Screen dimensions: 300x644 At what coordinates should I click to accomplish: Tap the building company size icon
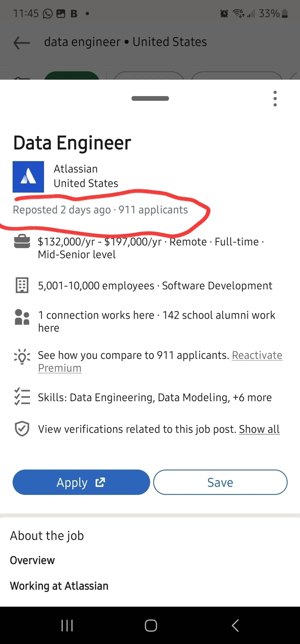click(22, 285)
